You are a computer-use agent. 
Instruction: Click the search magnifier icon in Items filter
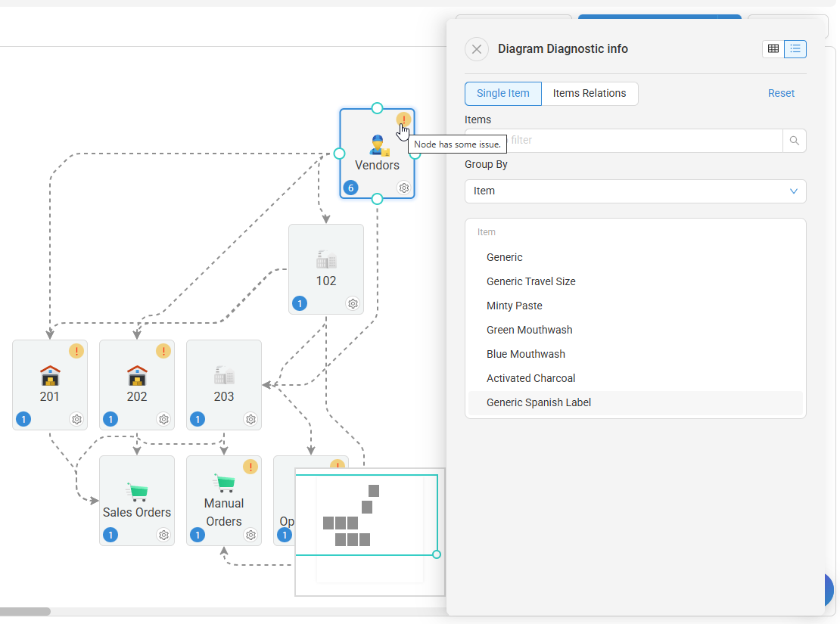[794, 141]
